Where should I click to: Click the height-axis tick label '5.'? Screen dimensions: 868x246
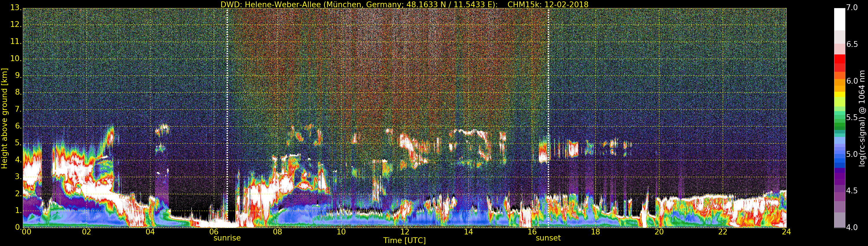18,143
